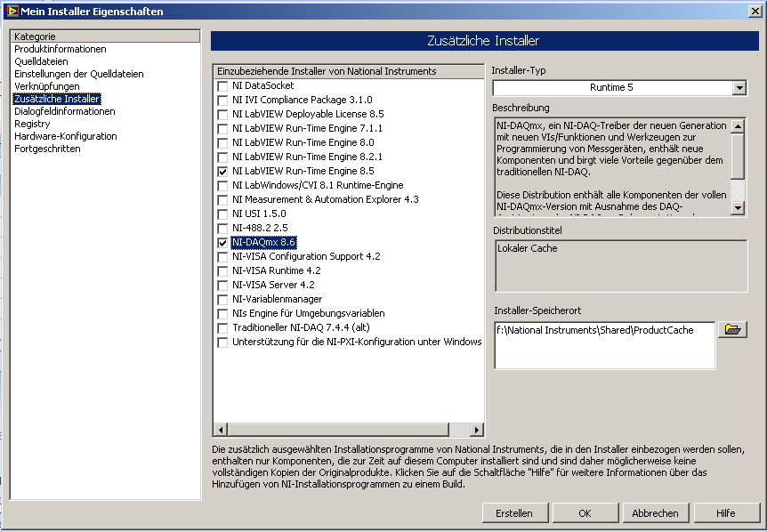Click Beschreibung scroll down arrow
The image size is (767, 532).
click(x=738, y=208)
